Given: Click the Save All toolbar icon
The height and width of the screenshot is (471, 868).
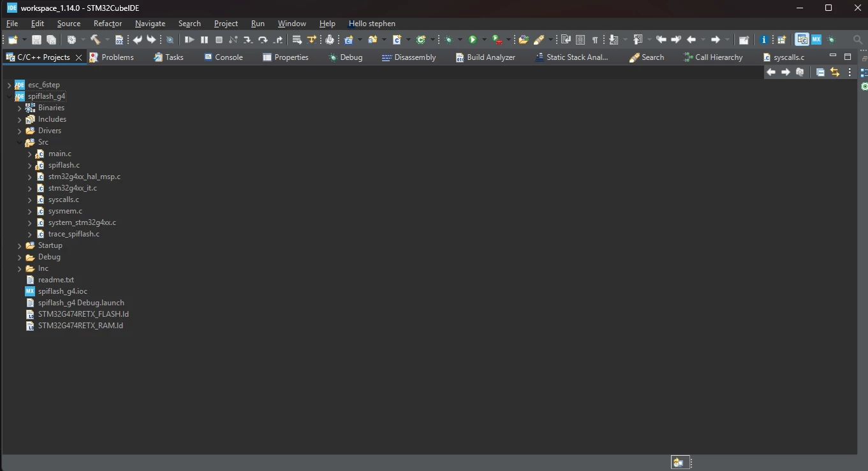Looking at the screenshot, I should coord(51,40).
